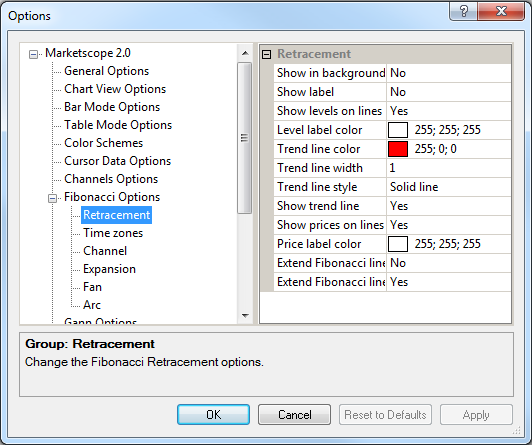Viewport: 532px width, 445px height.
Task: Click the Cancel button
Action: [x=294, y=414]
